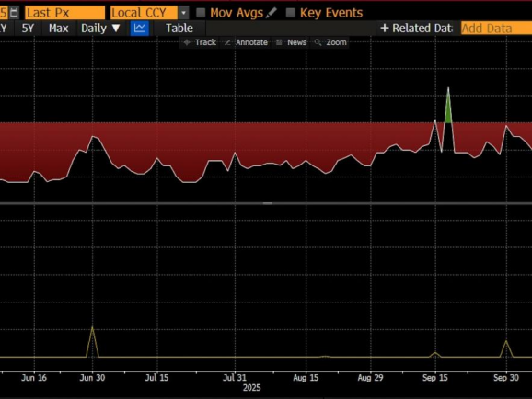This screenshot has height=399, width=532.
Task: Enable the Mov Avgs checkbox
Action: [201, 13]
